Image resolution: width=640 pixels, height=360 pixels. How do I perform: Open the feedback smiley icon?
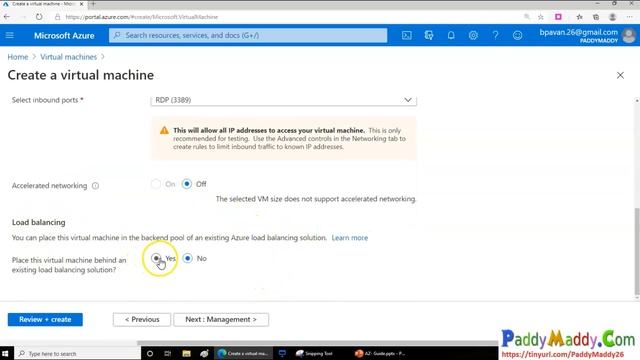tap(517, 36)
